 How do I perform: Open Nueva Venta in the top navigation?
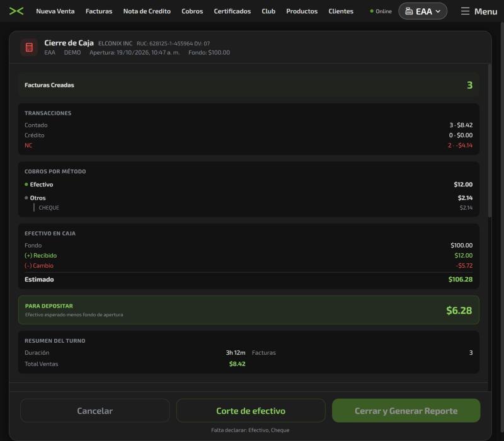tap(55, 11)
